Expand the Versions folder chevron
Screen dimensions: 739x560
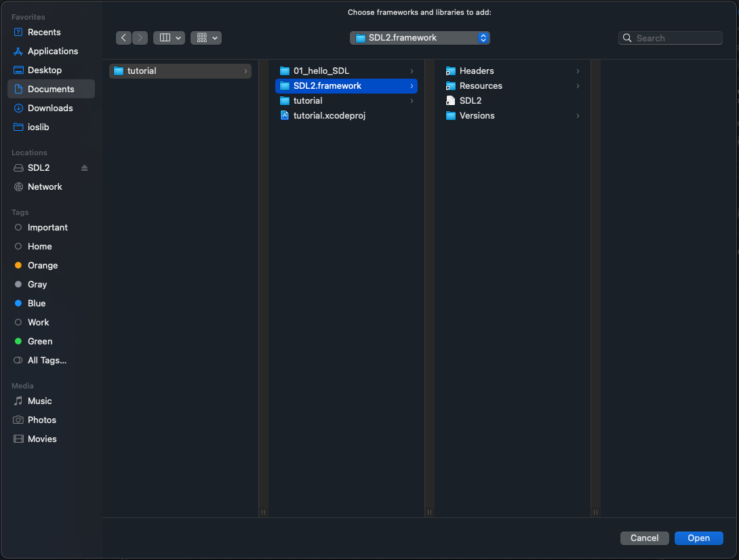[x=578, y=115]
